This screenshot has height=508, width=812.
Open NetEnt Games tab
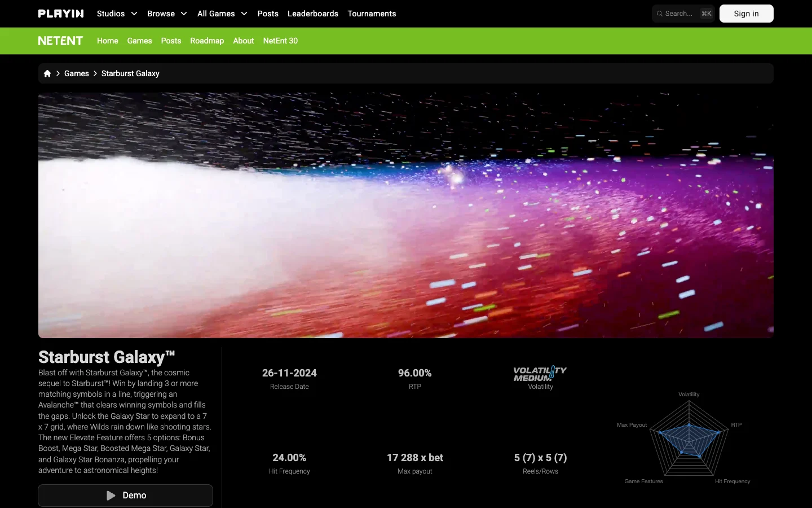tap(139, 41)
